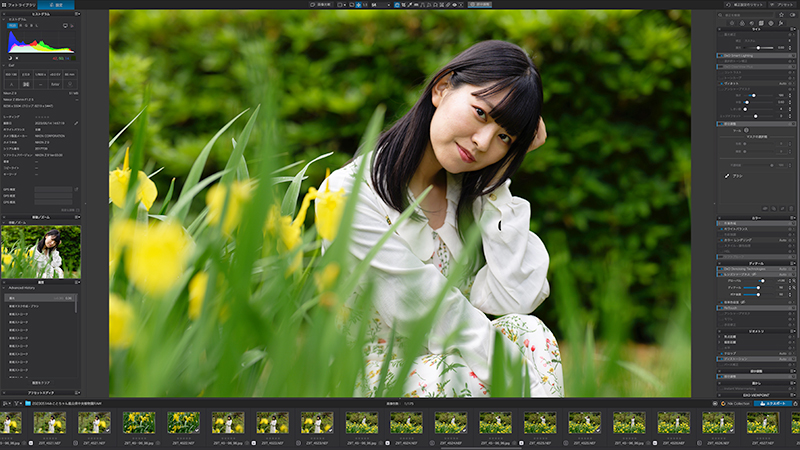Select the Color tools filter icon
The width and height of the screenshot is (800, 450).
[x=742, y=23]
